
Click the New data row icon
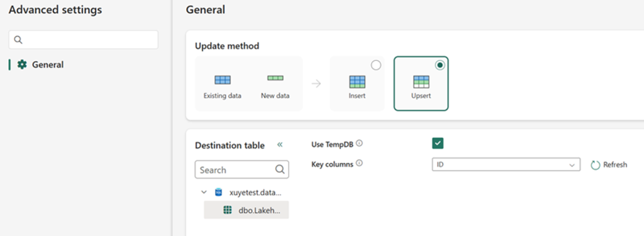pos(275,77)
